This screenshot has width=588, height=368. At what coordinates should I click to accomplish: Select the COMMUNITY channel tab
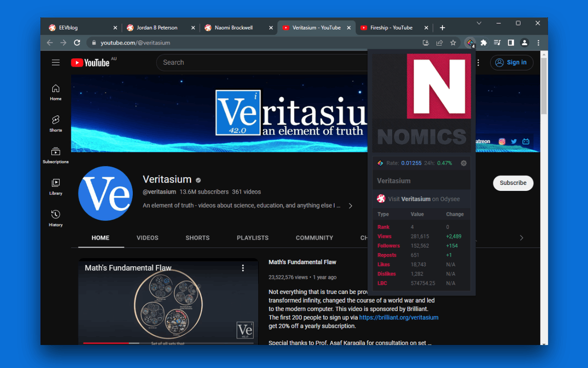pos(315,238)
